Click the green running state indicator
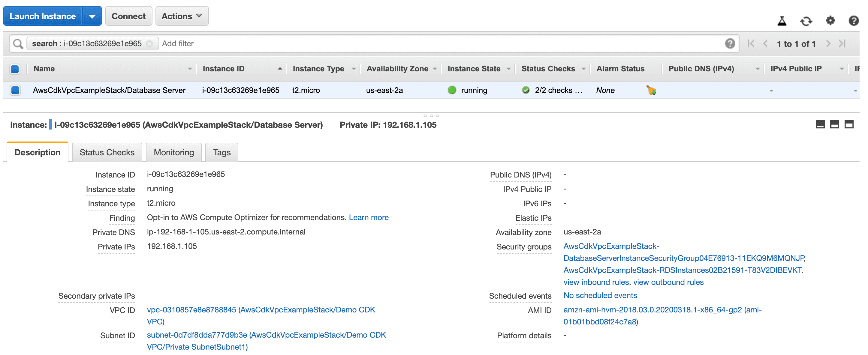The height and width of the screenshot is (355, 868). point(452,90)
